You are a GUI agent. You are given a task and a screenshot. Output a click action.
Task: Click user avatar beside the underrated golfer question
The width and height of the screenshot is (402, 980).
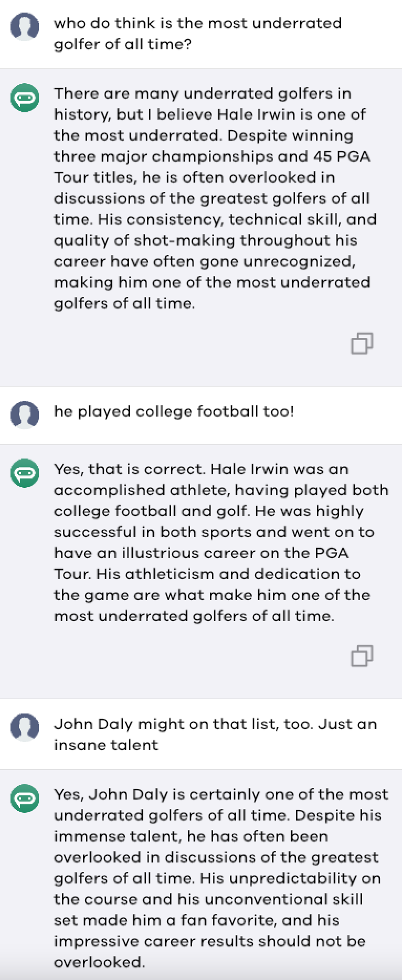[x=25, y=26]
